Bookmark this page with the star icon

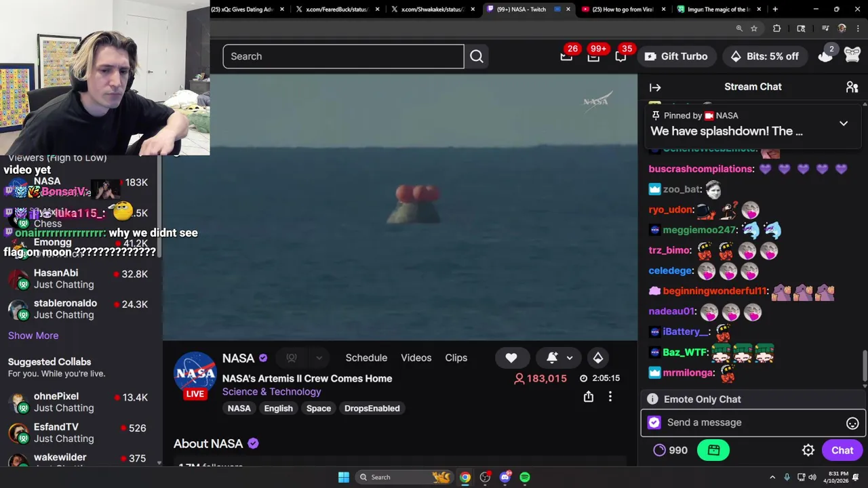(753, 28)
